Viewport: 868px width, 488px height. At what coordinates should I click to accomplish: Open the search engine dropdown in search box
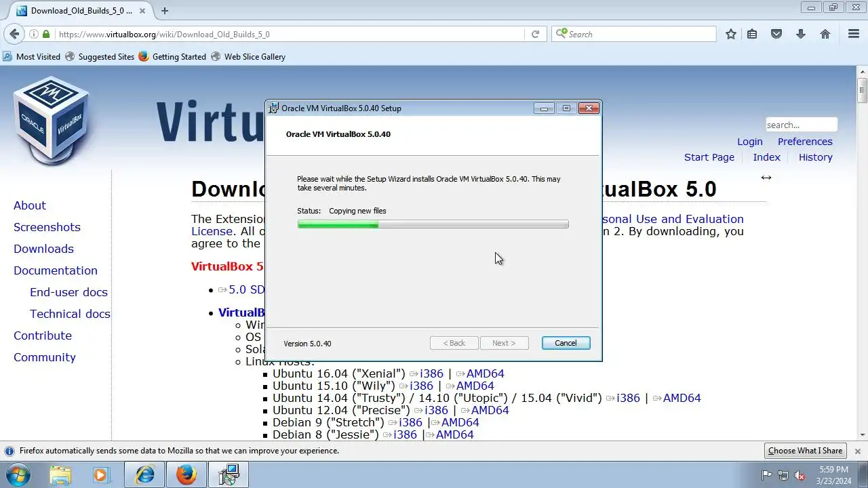click(561, 34)
